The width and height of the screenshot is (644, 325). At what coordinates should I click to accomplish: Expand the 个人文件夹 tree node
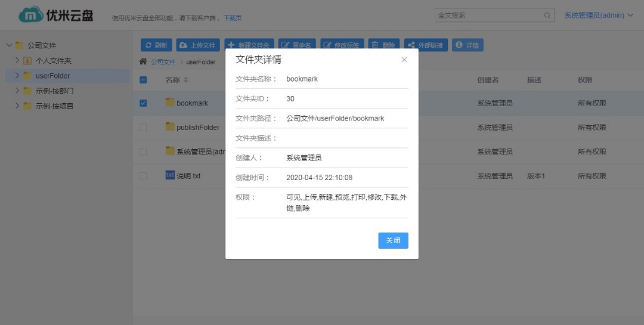[x=17, y=60]
